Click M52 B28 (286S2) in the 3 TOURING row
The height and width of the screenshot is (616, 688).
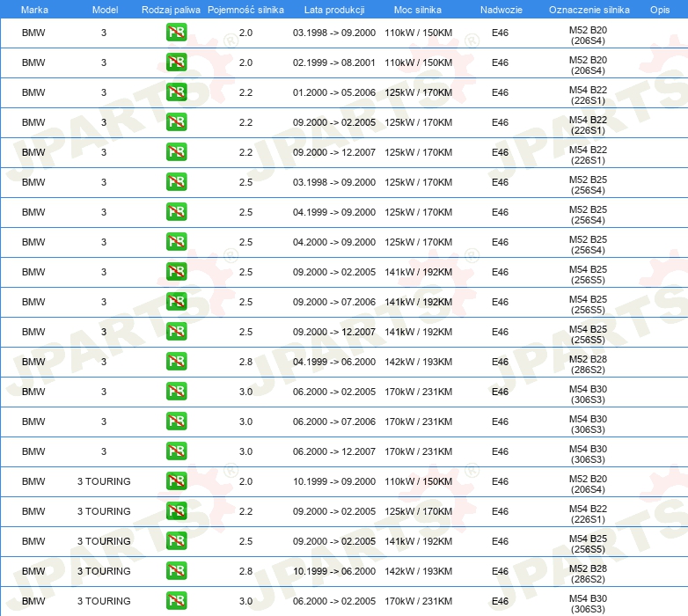click(588, 574)
